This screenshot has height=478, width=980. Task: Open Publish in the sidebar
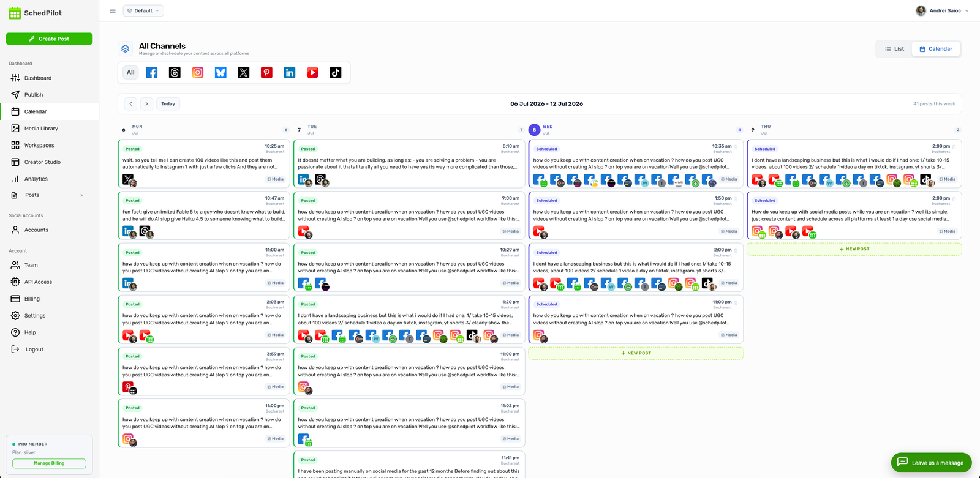(49, 95)
